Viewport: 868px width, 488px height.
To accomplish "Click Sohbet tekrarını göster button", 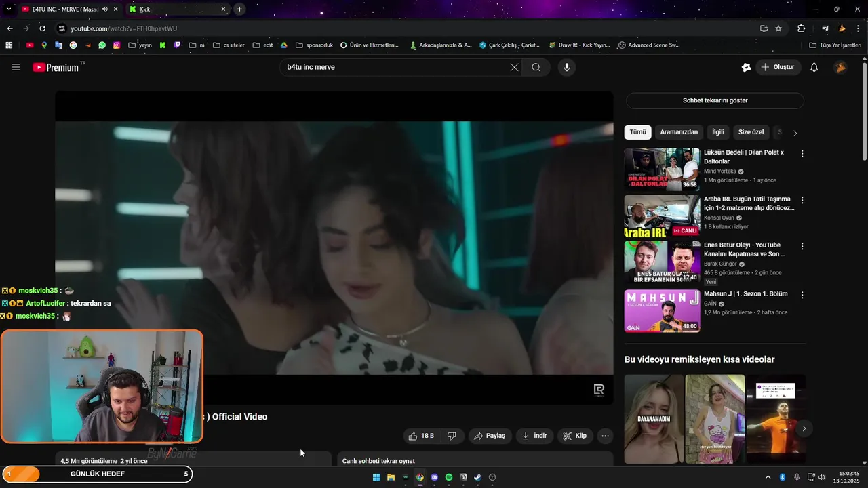I will coord(715,100).
